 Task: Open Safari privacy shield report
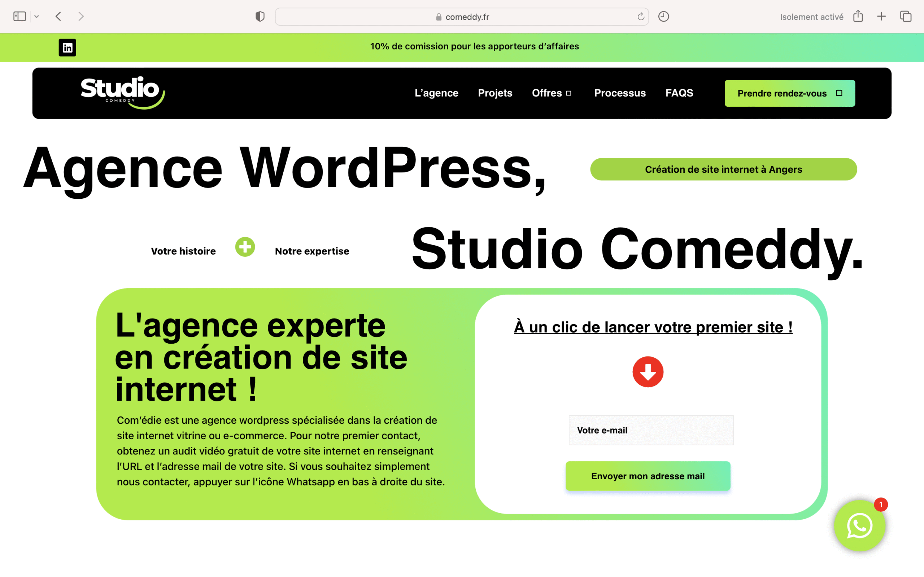tap(260, 17)
